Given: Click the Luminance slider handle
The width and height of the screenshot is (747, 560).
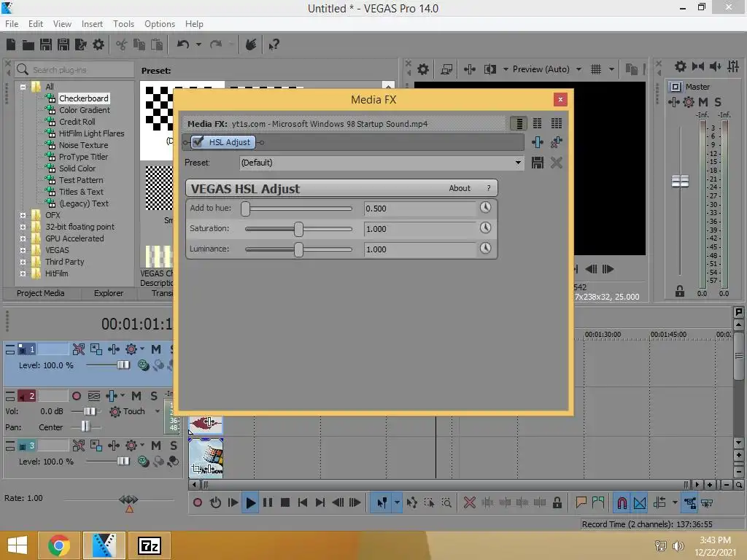Looking at the screenshot, I should [x=298, y=249].
